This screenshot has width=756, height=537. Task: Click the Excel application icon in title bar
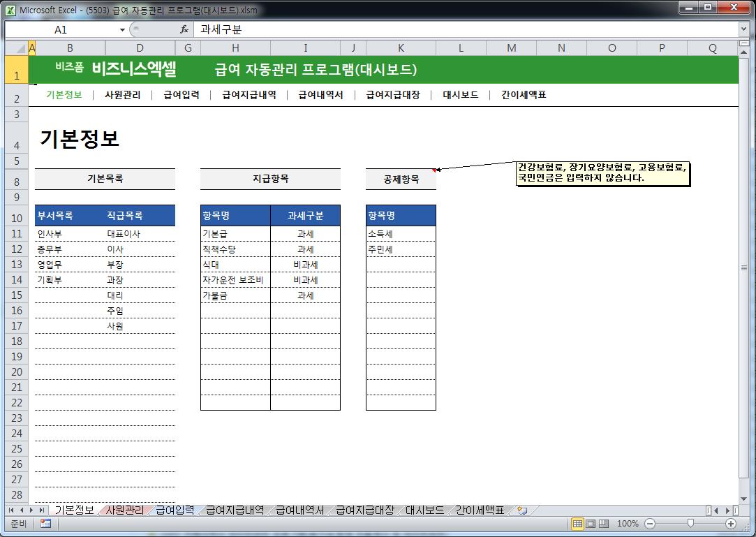click(10, 10)
